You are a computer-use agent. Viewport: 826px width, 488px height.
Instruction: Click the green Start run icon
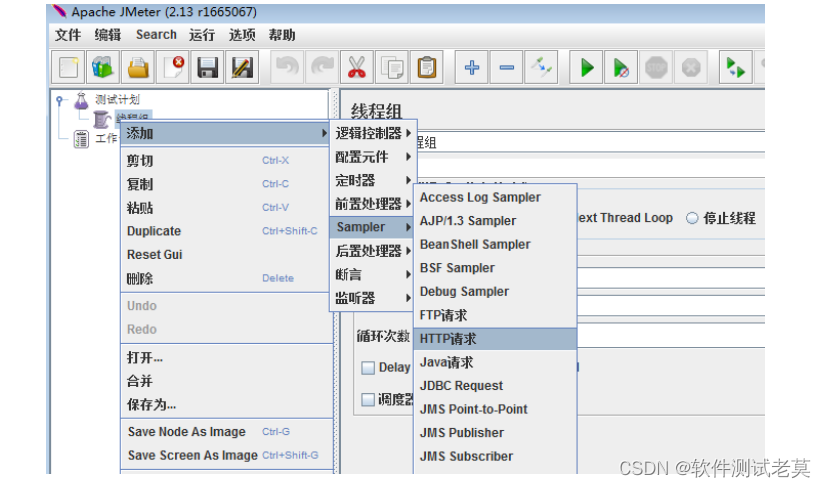click(586, 67)
